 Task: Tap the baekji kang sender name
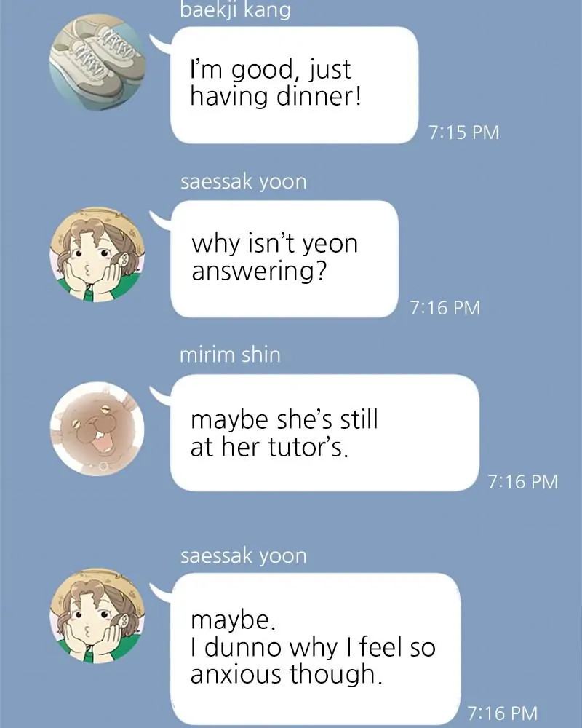pyautogui.click(x=235, y=9)
